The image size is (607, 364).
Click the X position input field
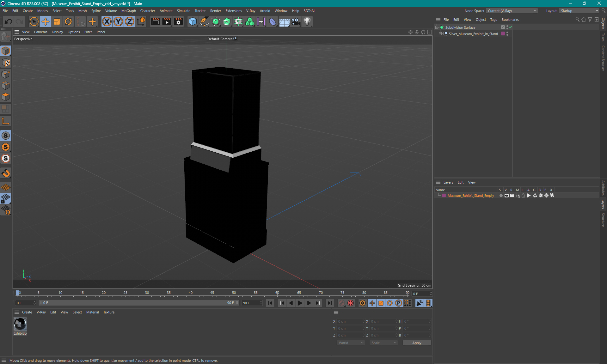(x=351, y=321)
